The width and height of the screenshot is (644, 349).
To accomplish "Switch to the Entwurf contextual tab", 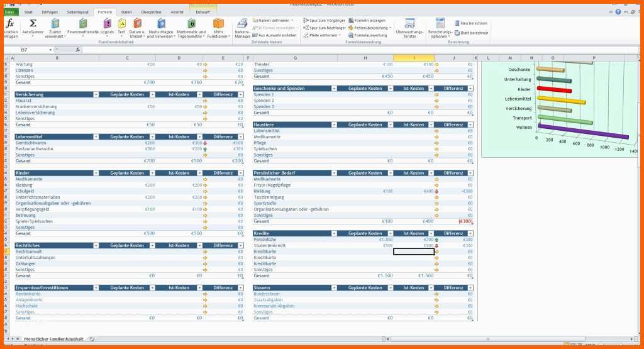I will click(203, 13).
